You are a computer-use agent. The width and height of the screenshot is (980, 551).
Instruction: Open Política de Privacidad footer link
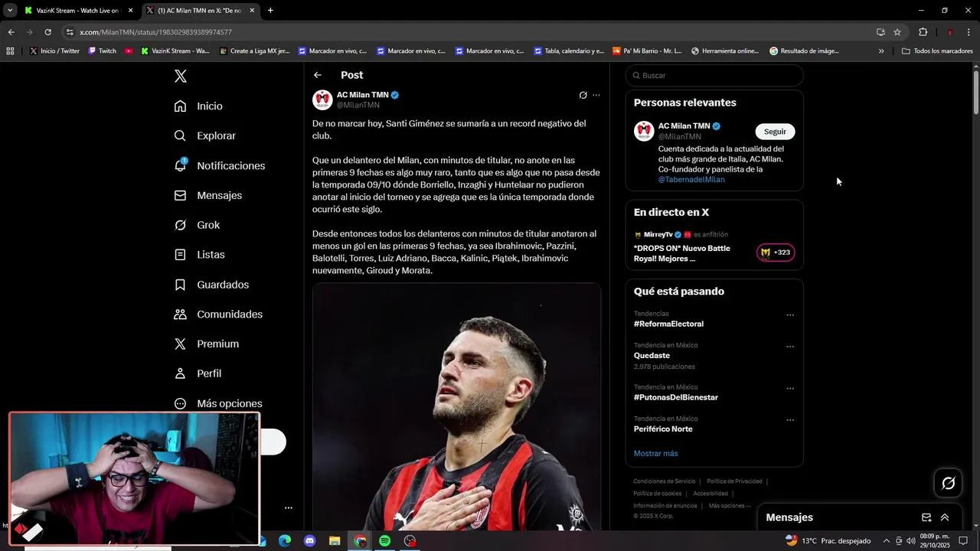(734, 481)
